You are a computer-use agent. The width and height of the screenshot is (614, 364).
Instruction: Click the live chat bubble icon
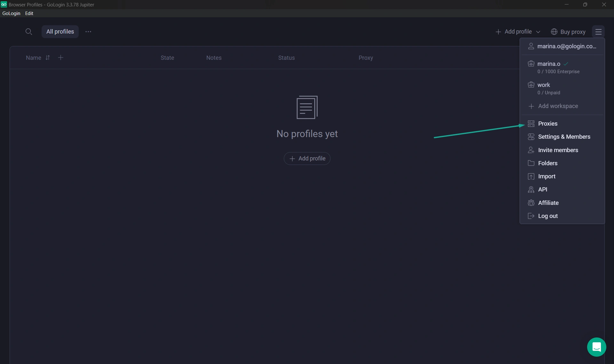tap(596, 347)
